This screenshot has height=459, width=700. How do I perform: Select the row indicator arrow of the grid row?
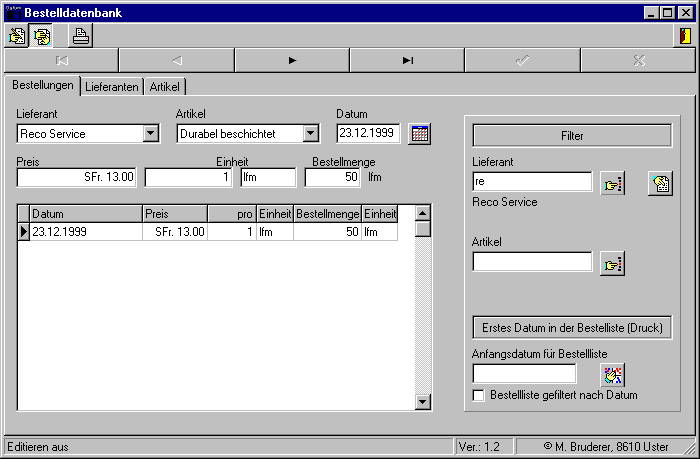point(24,232)
